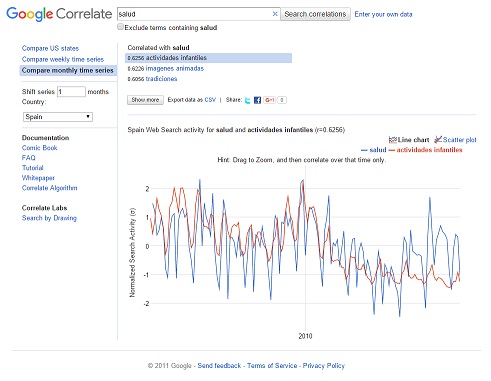491x381 pixels.
Task: Open the Spain country dropdown
Action: coord(58,117)
